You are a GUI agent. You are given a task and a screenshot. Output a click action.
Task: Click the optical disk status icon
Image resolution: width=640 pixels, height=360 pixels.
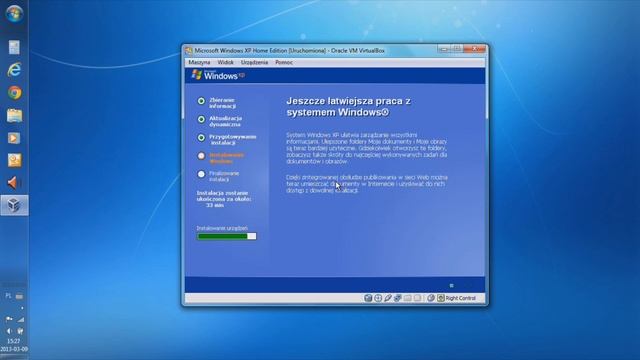tap(378, 298)
